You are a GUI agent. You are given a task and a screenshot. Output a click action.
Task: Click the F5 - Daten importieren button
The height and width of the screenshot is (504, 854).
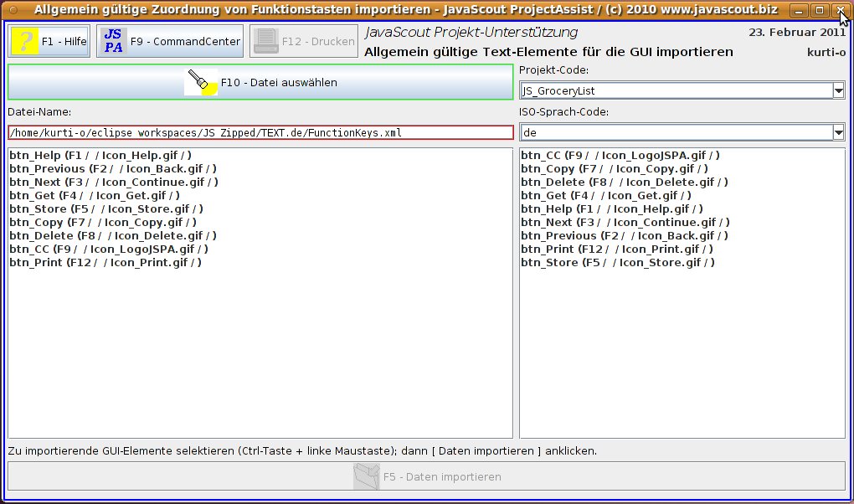point(427,476)
